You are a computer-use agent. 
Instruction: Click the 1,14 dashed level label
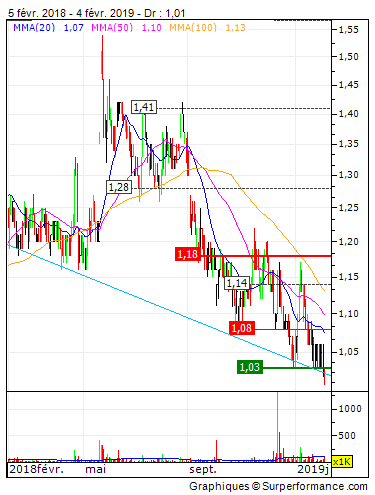[237, 283]
